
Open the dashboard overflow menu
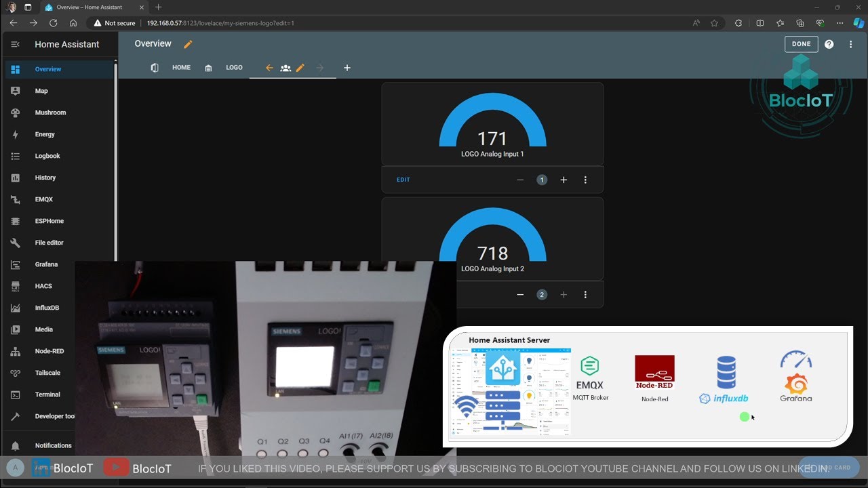(850, 44)
